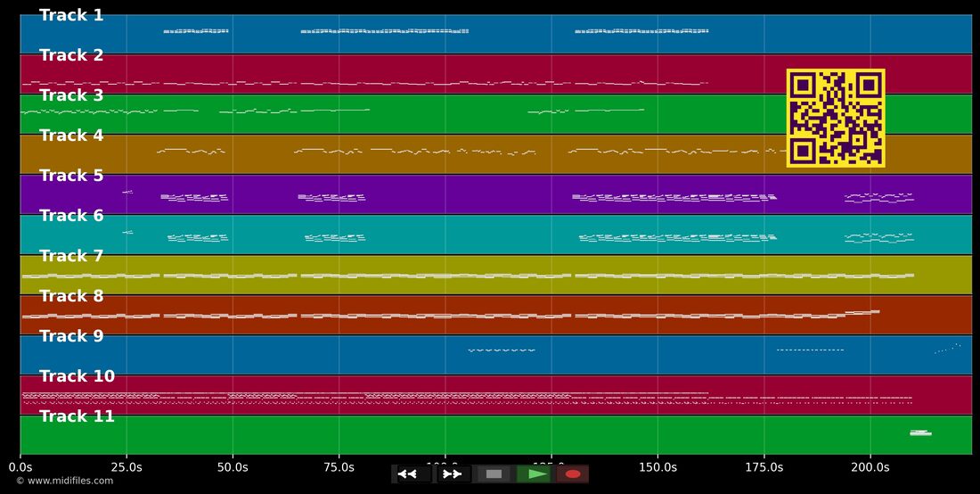
Task: Select the Track 3 label
Action: pos(71,95)
